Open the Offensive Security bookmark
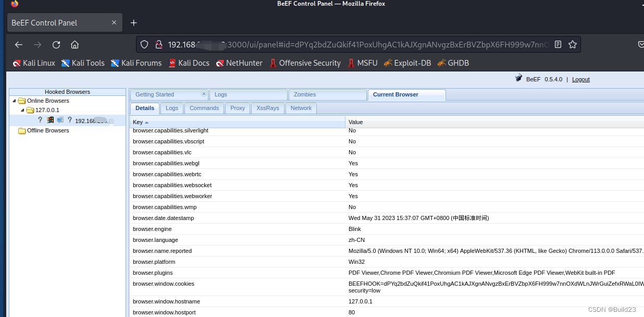 [305, 63]
